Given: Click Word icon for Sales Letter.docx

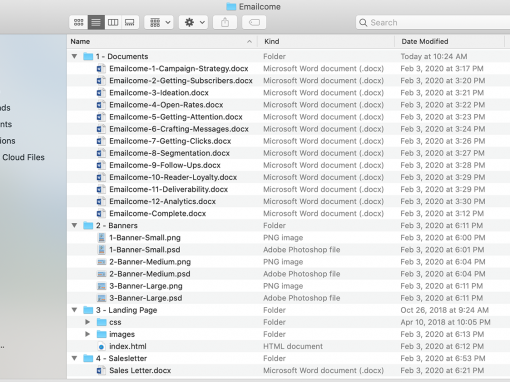Looking at the screenshot, I should click(100, 371).
